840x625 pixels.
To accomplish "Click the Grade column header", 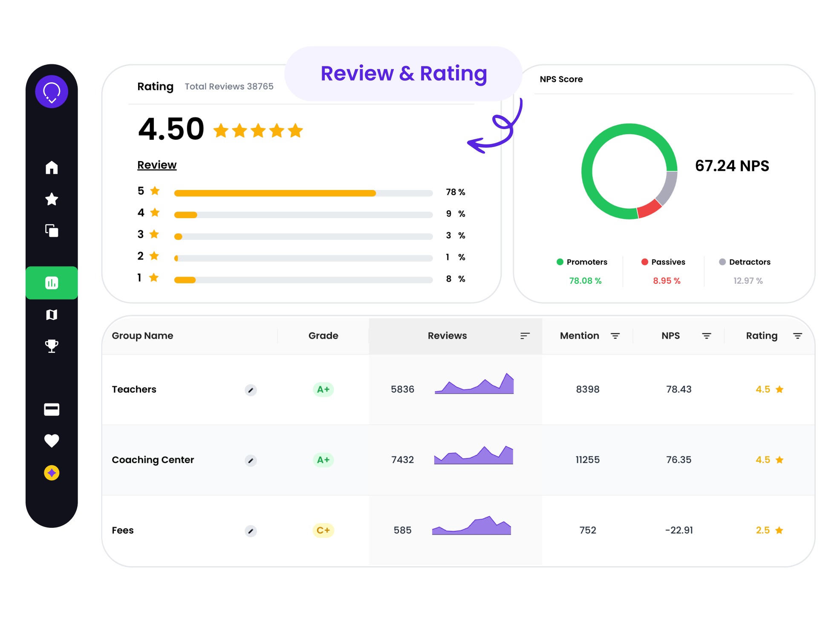I will pyautogui.click(x=323, y=336).
